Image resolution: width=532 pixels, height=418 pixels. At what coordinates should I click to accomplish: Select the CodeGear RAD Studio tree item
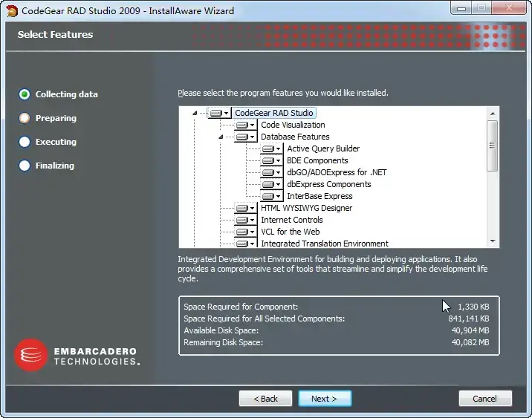point(274,113)
